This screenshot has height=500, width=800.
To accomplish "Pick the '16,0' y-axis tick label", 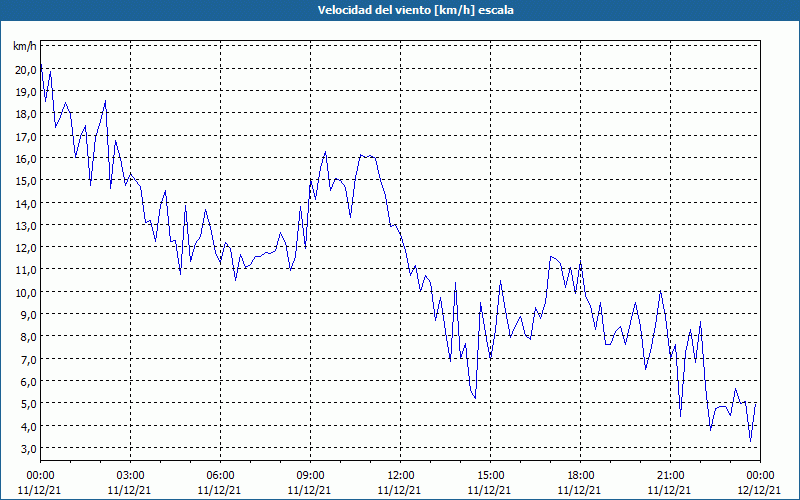I will (x=26, y=159).
